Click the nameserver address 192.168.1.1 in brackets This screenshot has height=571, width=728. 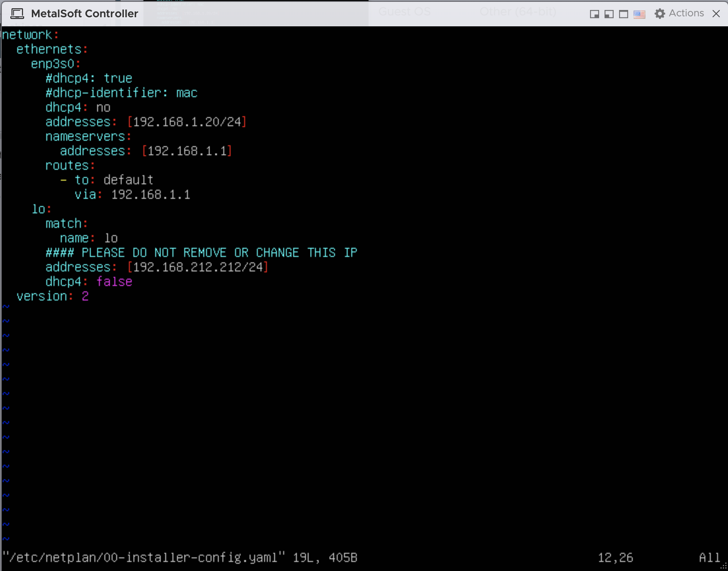coord(187,151)
